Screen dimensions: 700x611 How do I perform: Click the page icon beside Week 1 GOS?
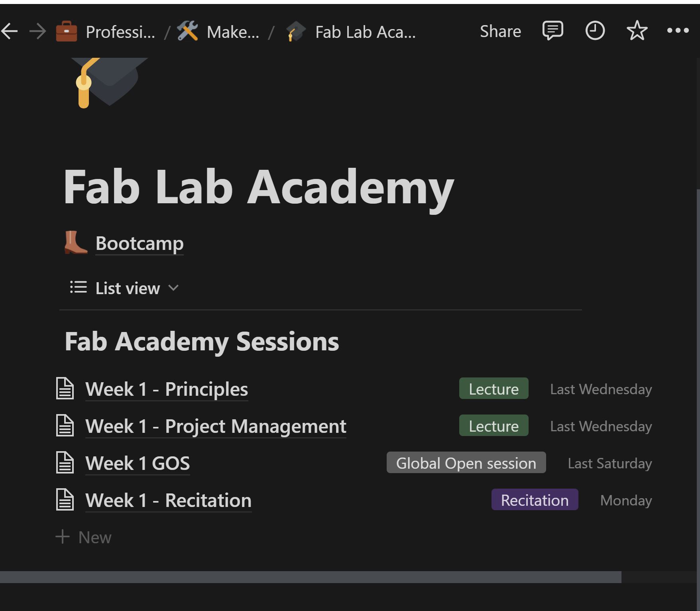65,463
